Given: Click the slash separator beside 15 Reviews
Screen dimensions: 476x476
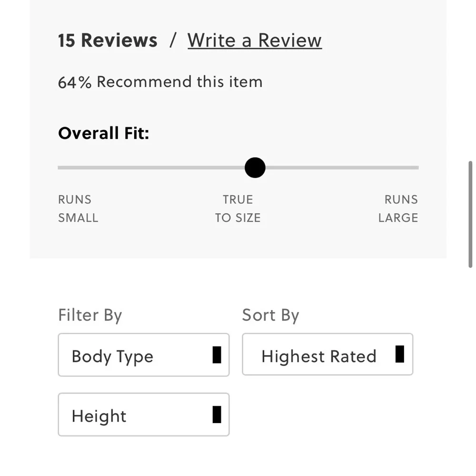Looking at the screenshot, I should coord(173,40).
